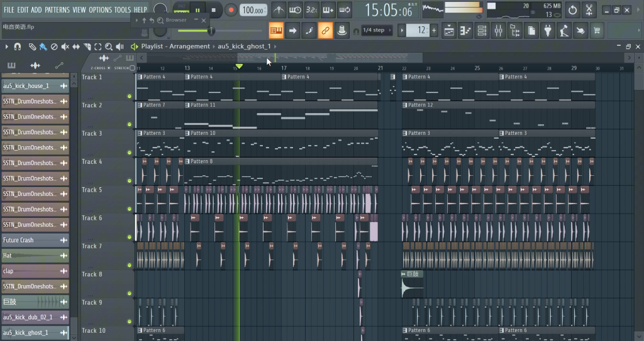Mute Track 9 using its green light
Image resolution: width=644 pixels, height=341 pixels.
point(130,322)
